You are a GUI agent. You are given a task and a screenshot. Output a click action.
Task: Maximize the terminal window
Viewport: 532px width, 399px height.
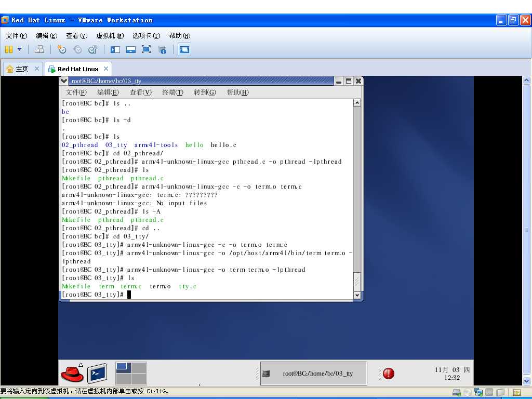pos(348,81)
